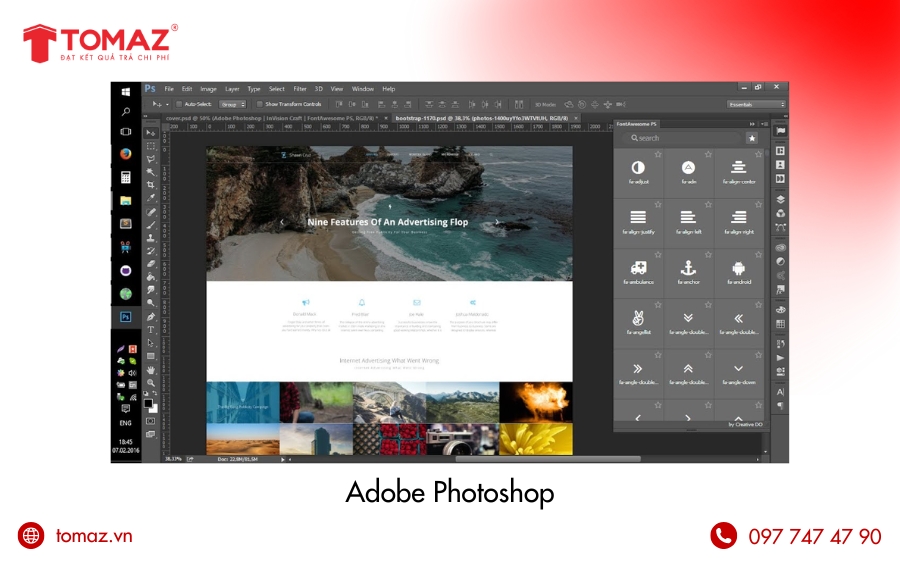Select the Horizontal Type tool

click(151, 329)
